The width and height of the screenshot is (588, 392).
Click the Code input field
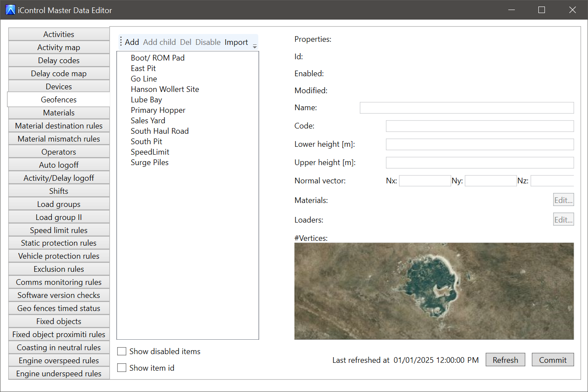[x=480, y=126]
